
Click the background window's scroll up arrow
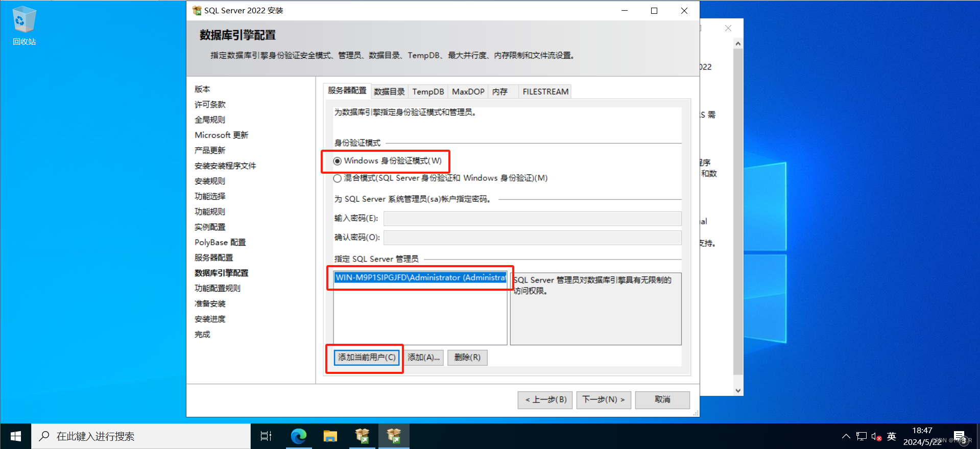click(x=738, y=43)
